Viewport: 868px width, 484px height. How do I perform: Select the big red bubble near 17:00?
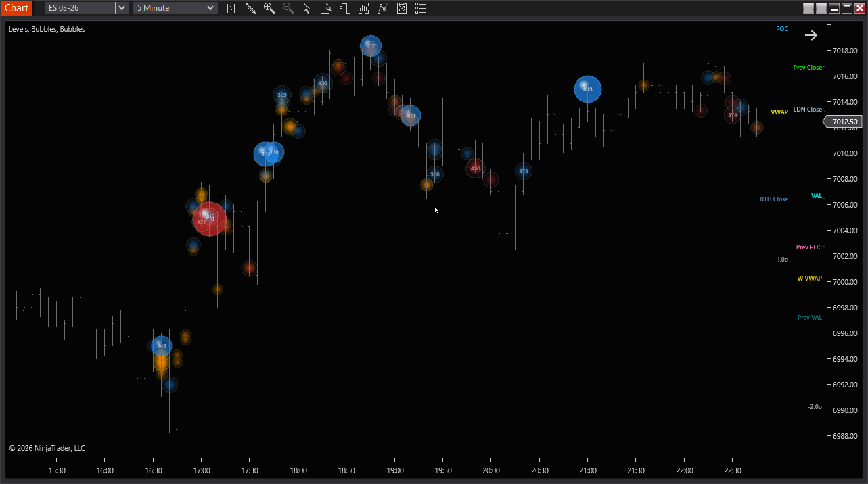[x=210, y=219]
